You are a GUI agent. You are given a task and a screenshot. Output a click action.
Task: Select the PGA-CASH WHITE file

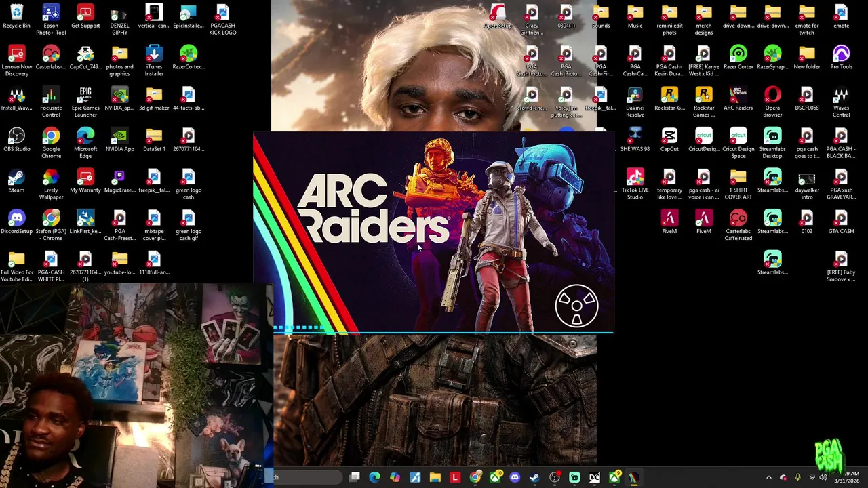click(51, 267)
